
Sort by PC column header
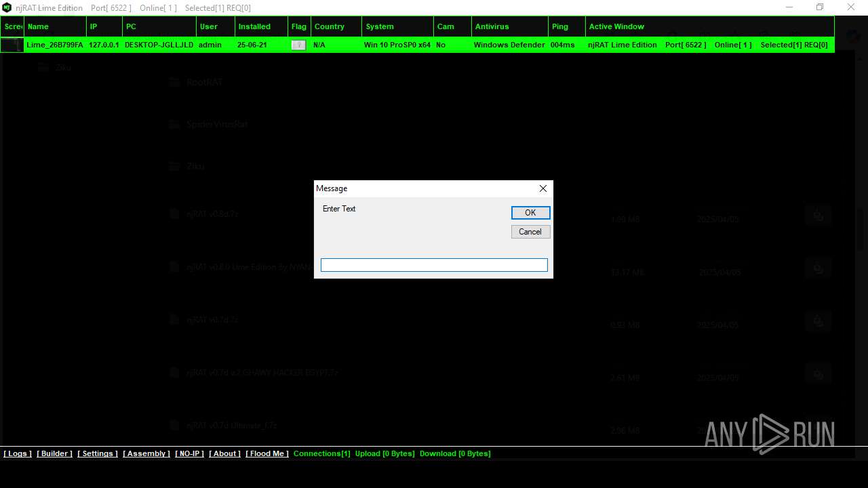tap(159, 26)
